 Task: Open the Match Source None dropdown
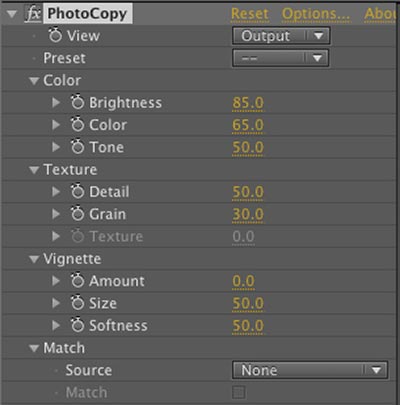click(x=310, y=370)
